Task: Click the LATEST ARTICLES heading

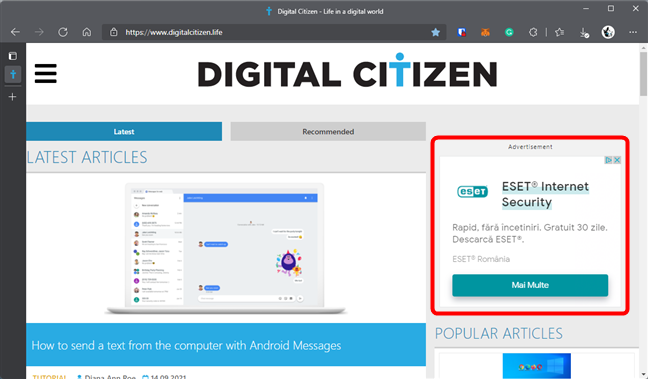Action: [87, 157]
